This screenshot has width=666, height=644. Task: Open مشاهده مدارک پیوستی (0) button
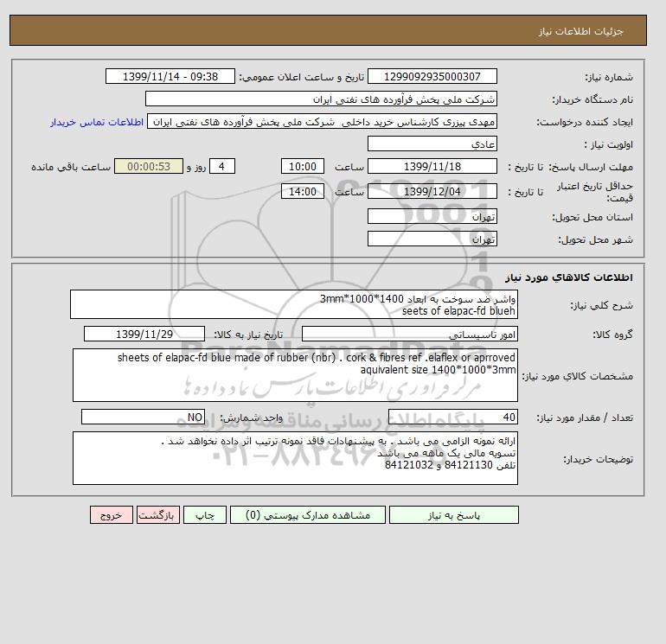click(x=308, y=514)
